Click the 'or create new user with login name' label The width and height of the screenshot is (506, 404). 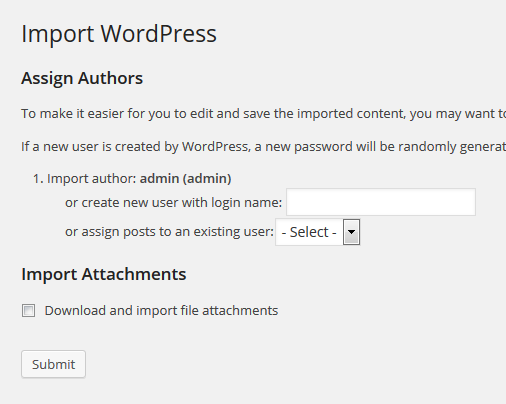click(174, 202)
